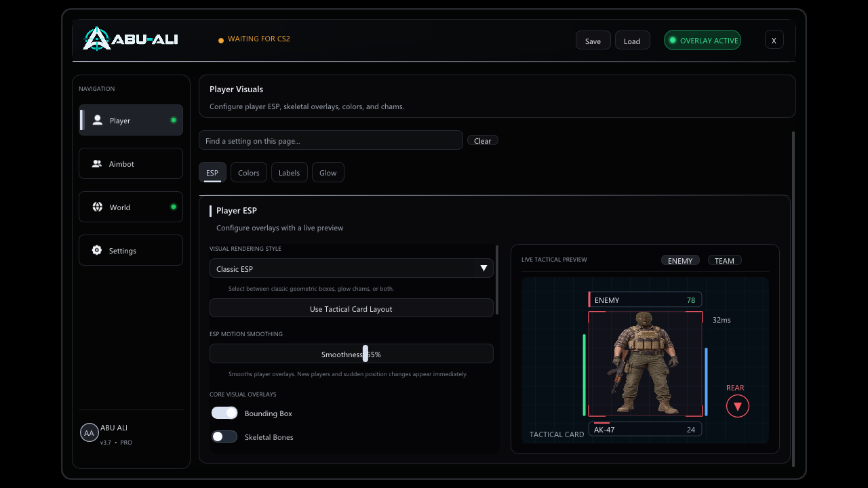Viewport: 868px width, 488px height.
Task: Select the TEAM preview option
Action: (x=724, y=260)
